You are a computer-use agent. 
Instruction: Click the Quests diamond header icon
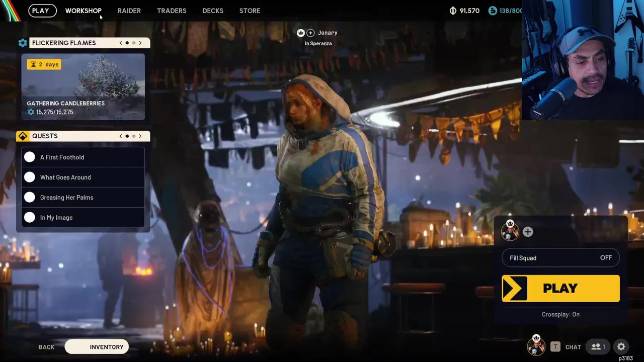23,136
